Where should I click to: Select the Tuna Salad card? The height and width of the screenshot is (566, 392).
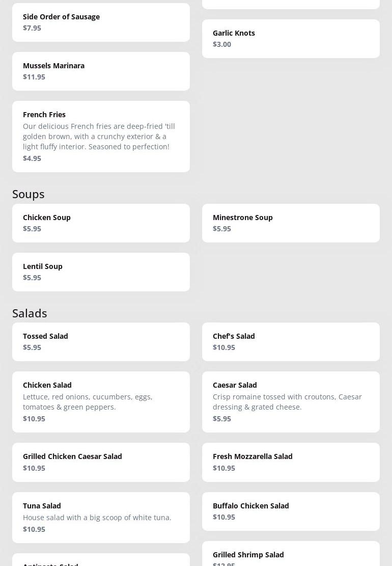101,517
